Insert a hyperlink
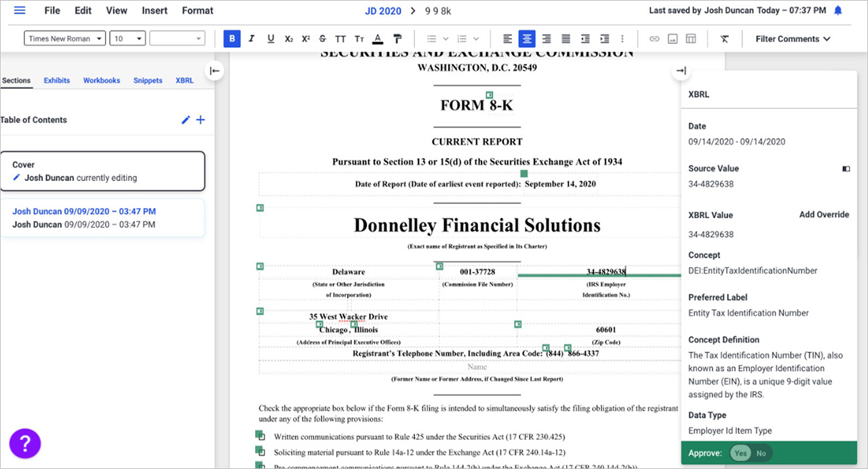 654,39
